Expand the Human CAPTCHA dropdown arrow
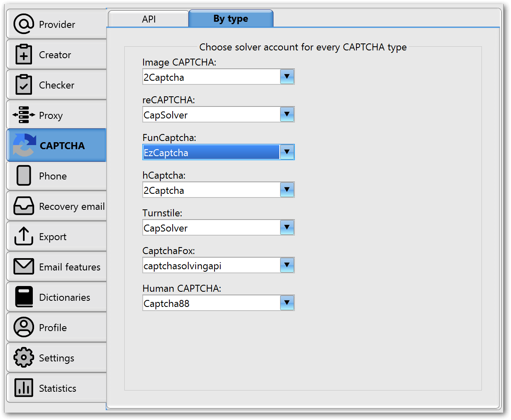 click(287, 303)
